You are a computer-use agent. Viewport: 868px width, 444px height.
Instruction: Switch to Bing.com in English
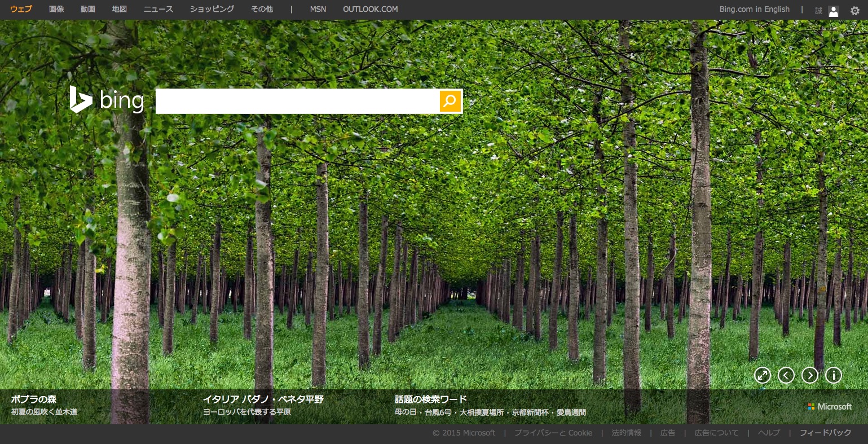(x=754, y=9)
